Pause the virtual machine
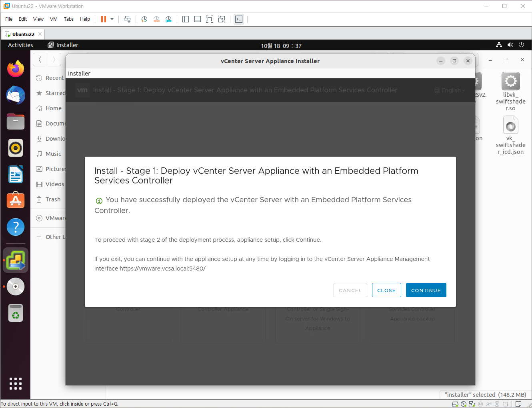Screen dimensions: 532x408 pos(104,19)
